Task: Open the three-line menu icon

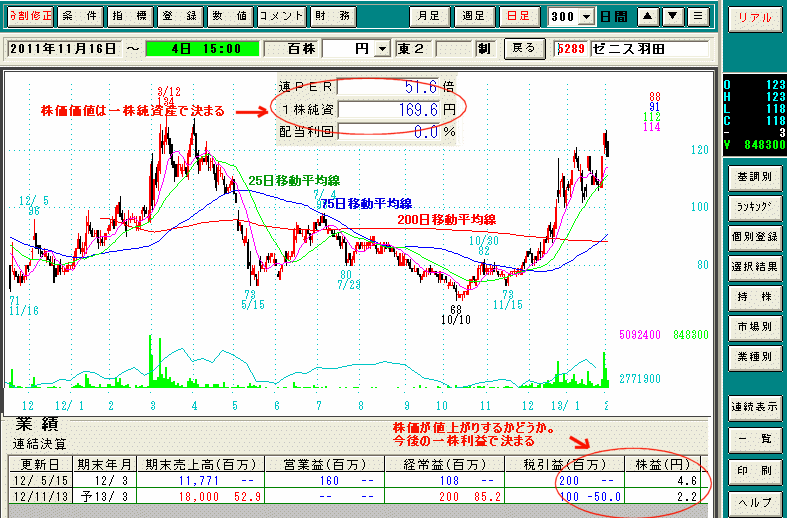Action: (x=698, y=17)
